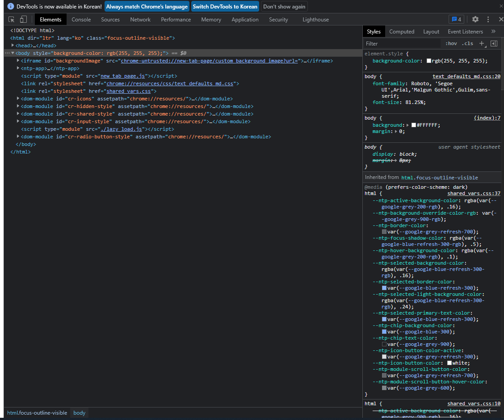Open DevTools settings gear
The image size is (504, 420).
(x=475, y=20)
